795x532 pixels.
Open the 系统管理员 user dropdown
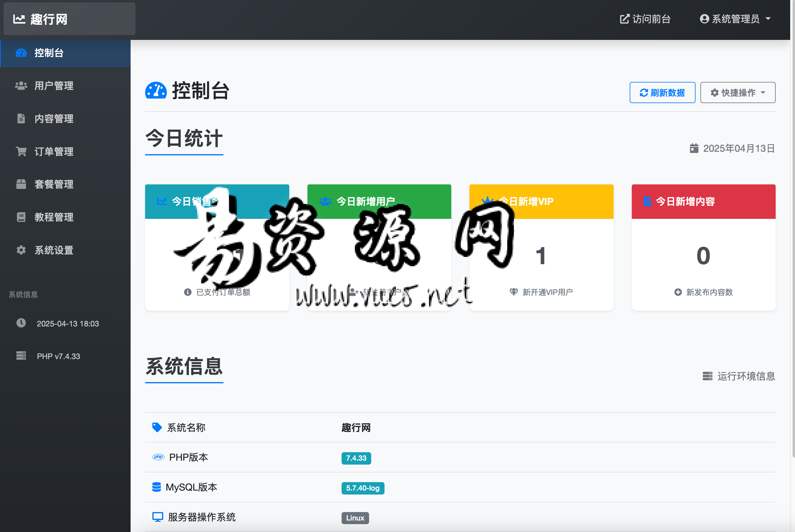735,19
